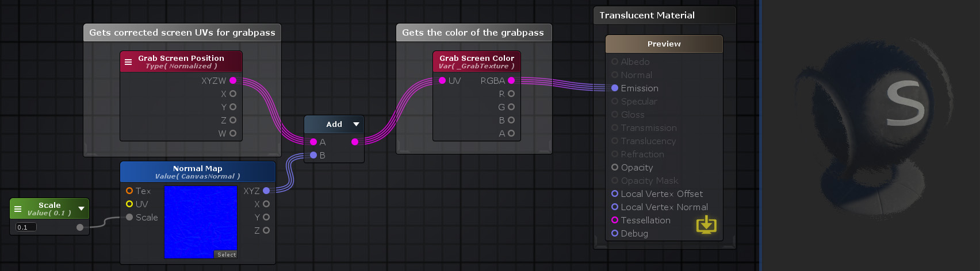Click the Translucent Material comment header
The height and width of the screenshot is (271, 980).
tap(665, 15)
